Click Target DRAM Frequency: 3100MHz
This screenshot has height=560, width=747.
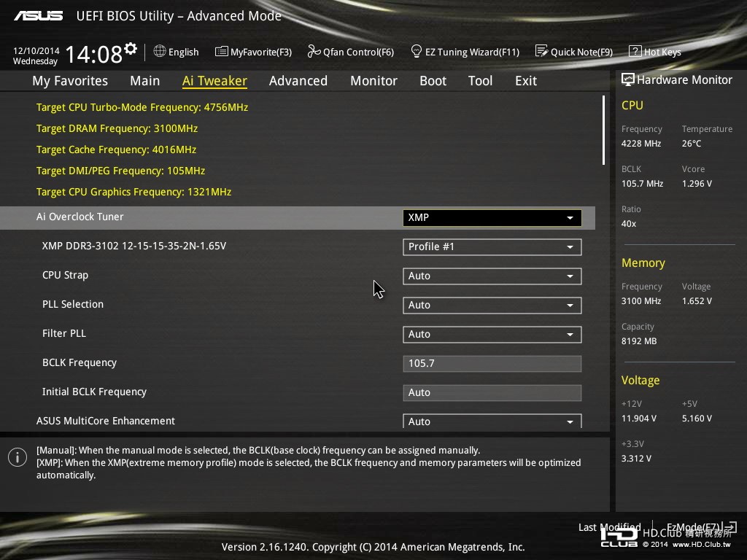click(x=117, y=128)
